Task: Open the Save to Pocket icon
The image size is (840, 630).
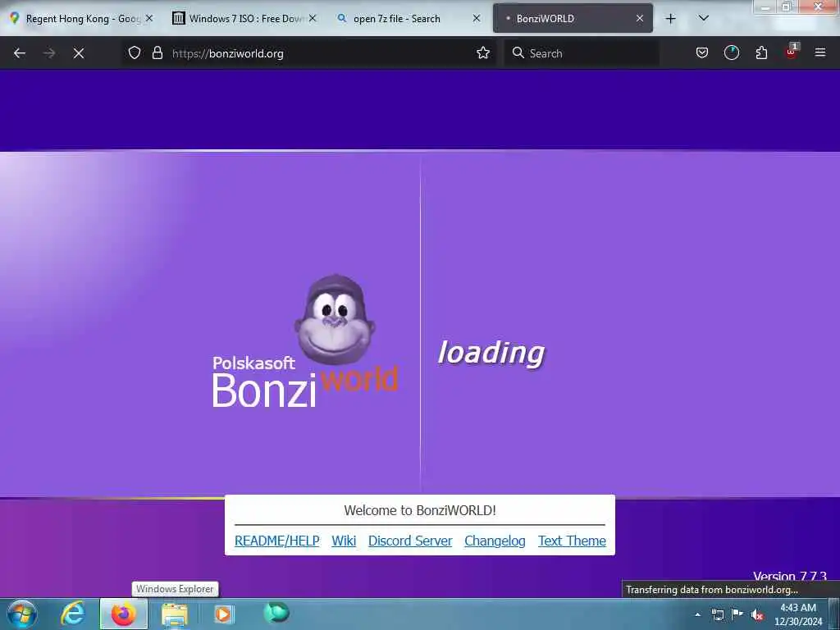Action: (x=702, y=53)
